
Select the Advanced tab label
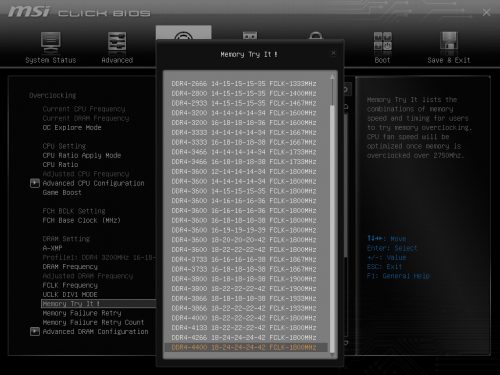point(117,60)
